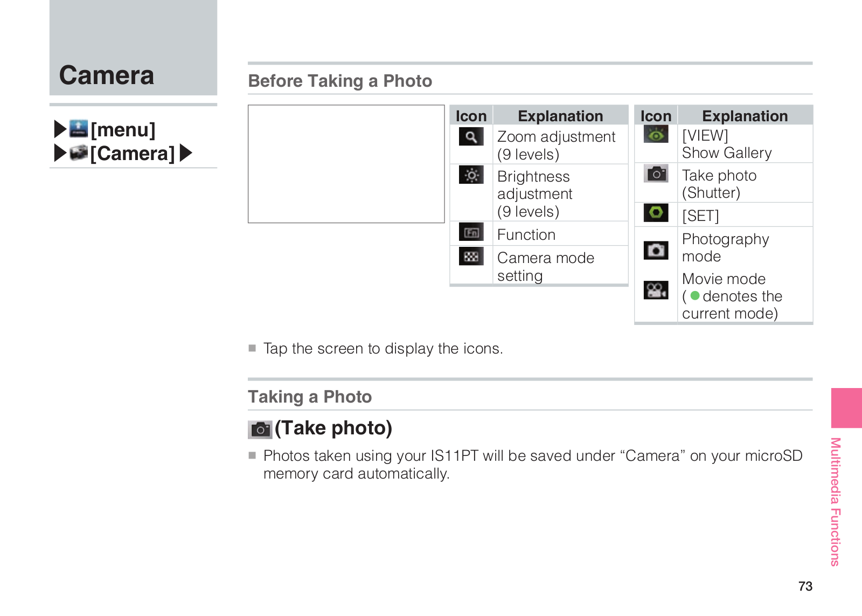Click the green current mode indicator dot
The width and height of the screenshot is (862, 616).
click(x=695, y=295)
